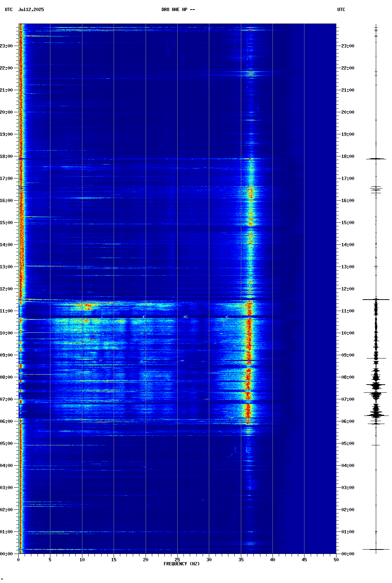Click the left-axis 20:00 time label

point(6,112)
